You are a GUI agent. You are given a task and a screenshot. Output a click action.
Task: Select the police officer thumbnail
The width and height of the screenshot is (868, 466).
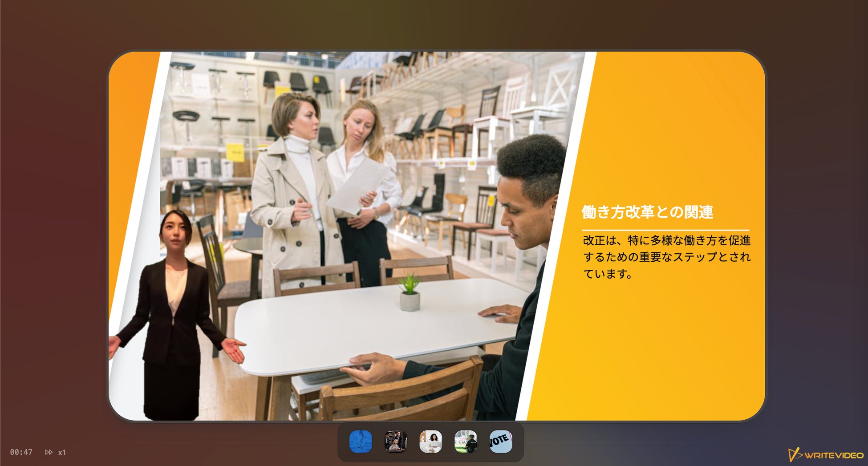(466, 442)
